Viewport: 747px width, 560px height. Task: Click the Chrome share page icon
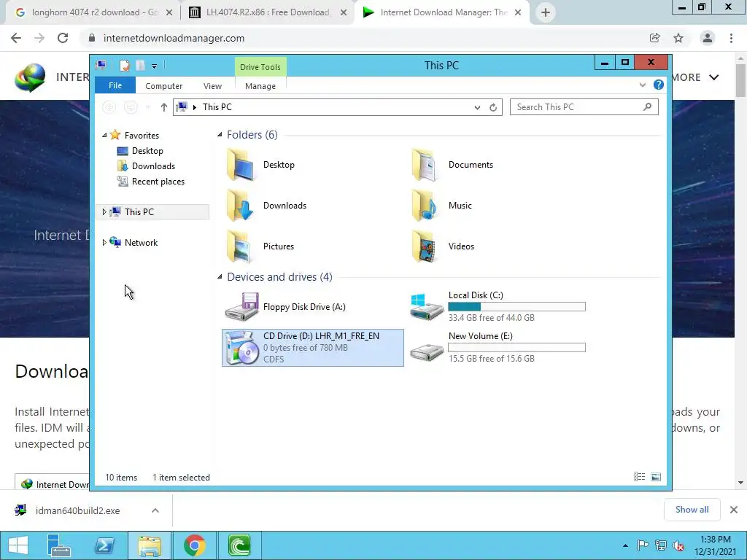point(655,38)
